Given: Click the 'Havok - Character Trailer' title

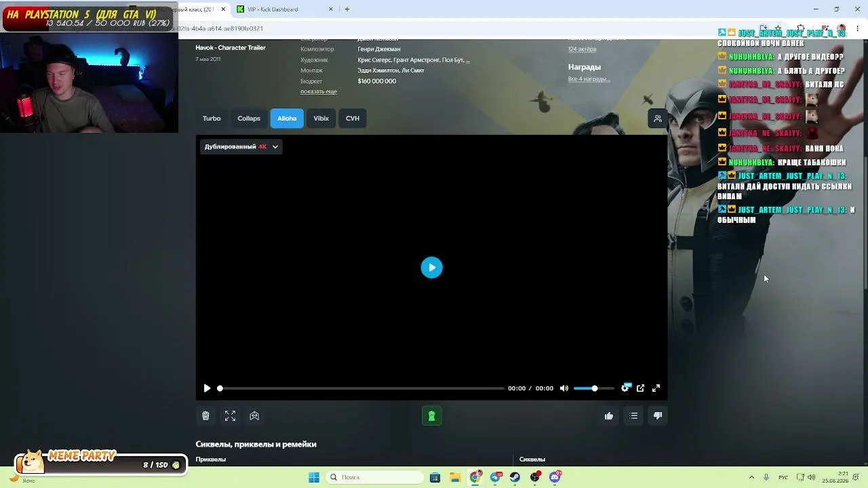Looking at the screenshot, I should (231, 48).
